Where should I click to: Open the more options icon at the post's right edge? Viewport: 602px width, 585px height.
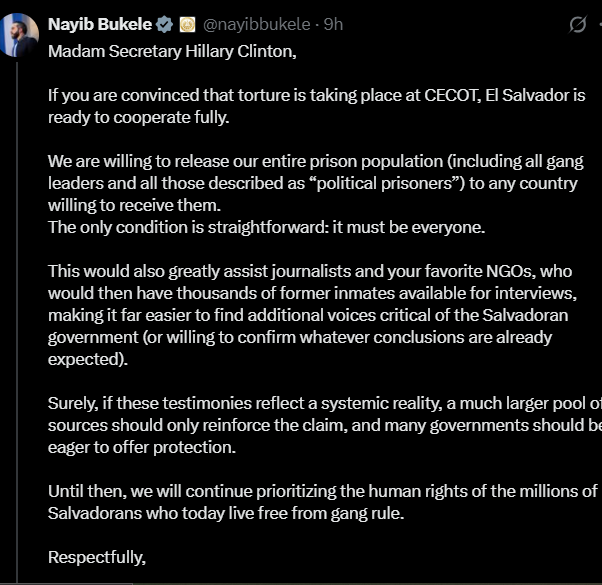tap(598, 24)
